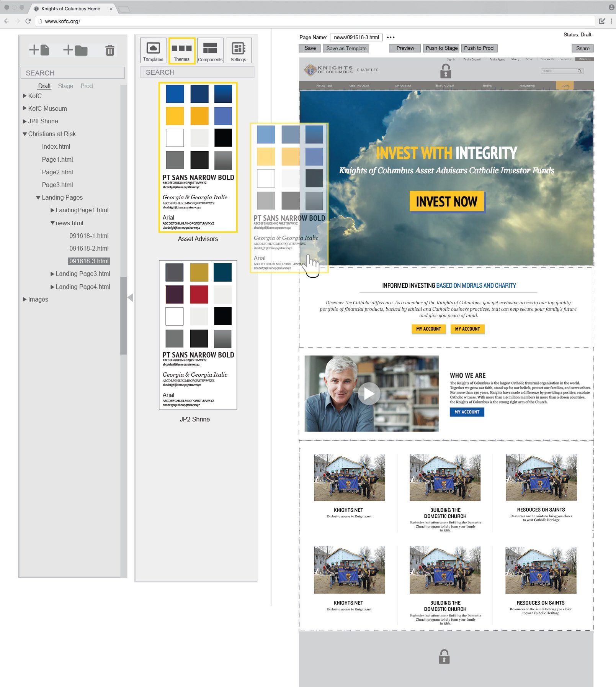Viewport: 616px width, 687px height.
Task: Click Push to Prod button
Action: click(x=479, y=48)
